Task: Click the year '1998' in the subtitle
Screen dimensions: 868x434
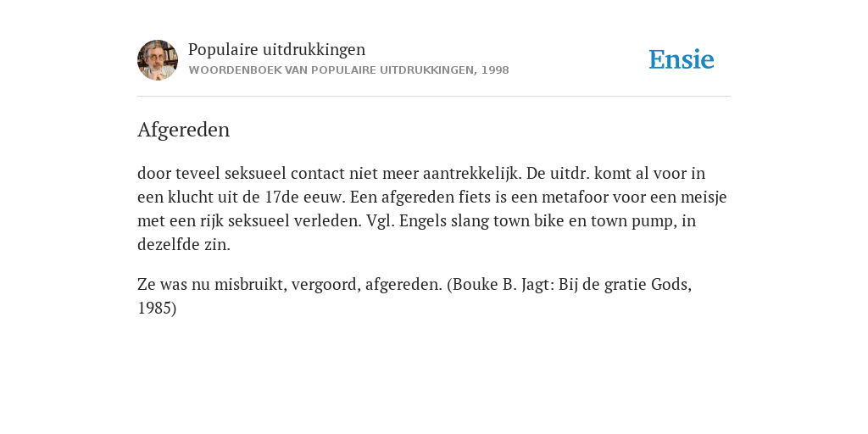Action: click(x=495, y=70)
